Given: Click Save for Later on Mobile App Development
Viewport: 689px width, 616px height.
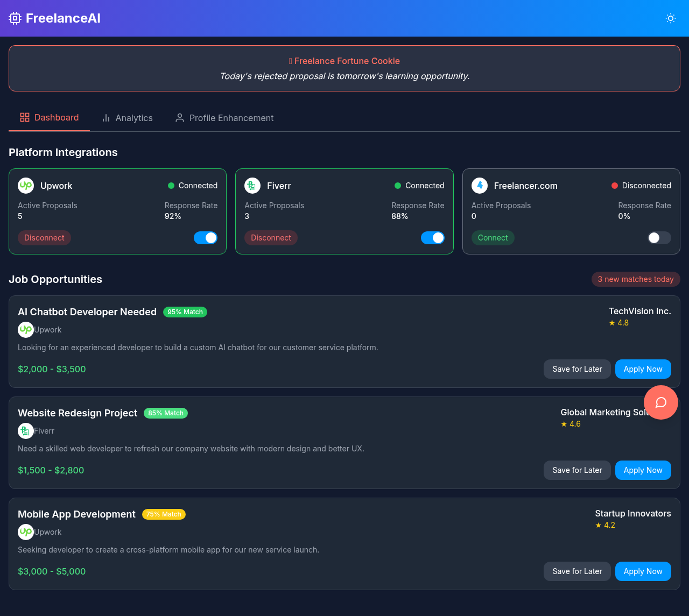Looking at the screenshot, I should [577, 571].
